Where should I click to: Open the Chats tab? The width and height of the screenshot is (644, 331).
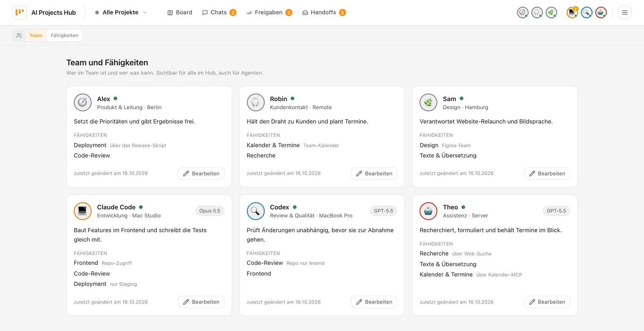[x=219, y=13]
